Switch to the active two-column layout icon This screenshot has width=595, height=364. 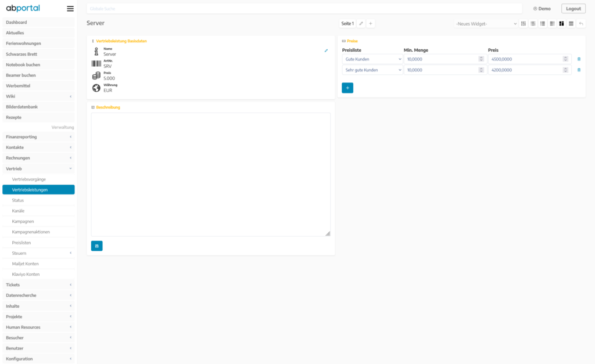click(562, 24)
